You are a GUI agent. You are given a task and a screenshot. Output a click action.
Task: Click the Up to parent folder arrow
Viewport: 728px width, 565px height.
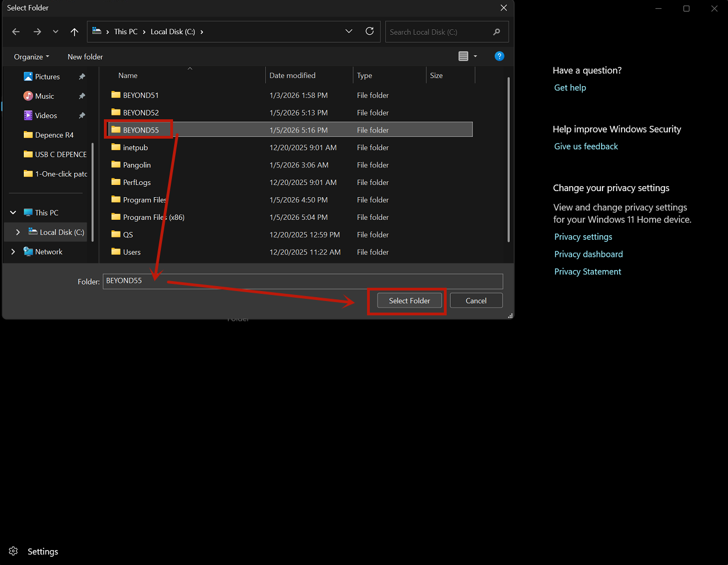[75, 32]
